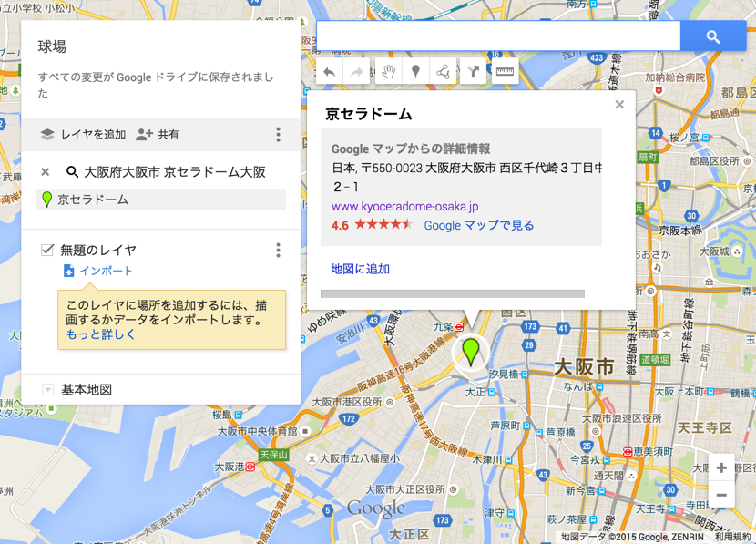Screen dimensions: 756x544
Task: Select 京セラドーム search result row
Action: pos(160,200)
